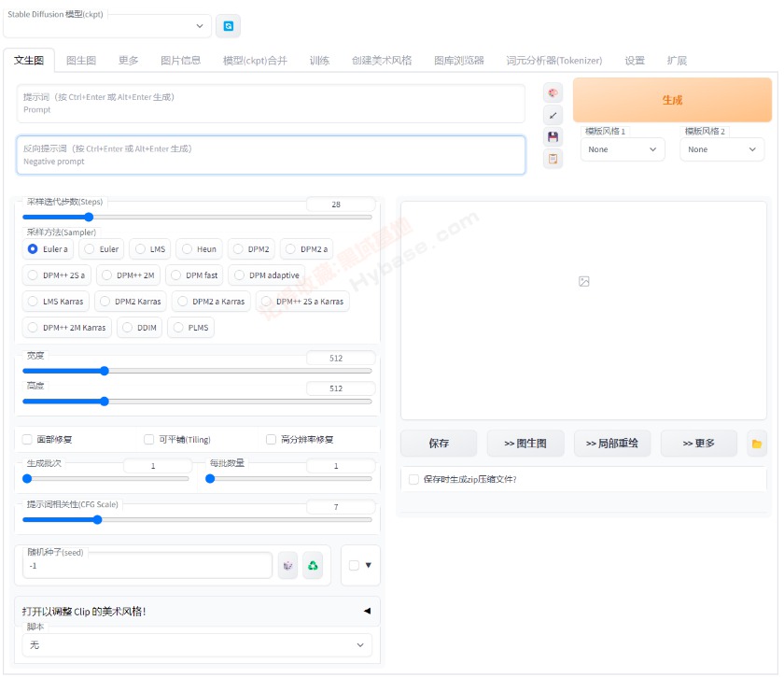Image resolution: width=784 pixels, height=677 pixels.
Task: Click the palette icon beside the prompt
Action: pos(553,92)
